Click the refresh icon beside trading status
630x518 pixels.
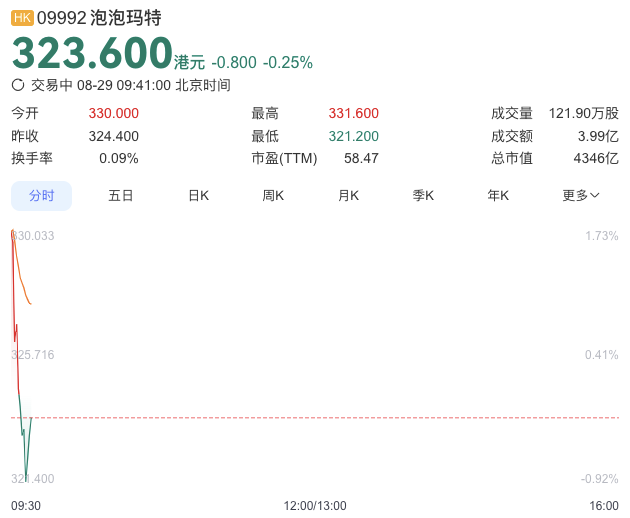pyautogui.click(x=18, y=85)
